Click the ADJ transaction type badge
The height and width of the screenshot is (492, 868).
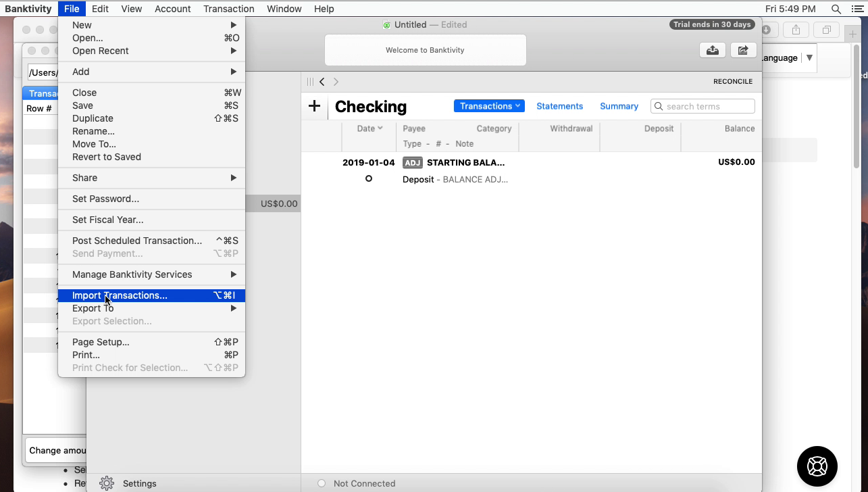(412, 162)
